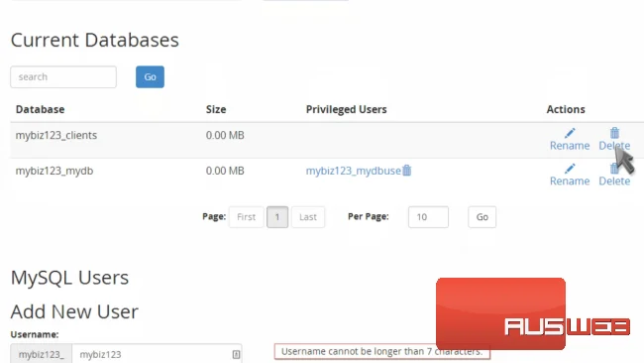
Task: Click the trash icon for mybiz123_clients
Action: click(x=614, y=133)
